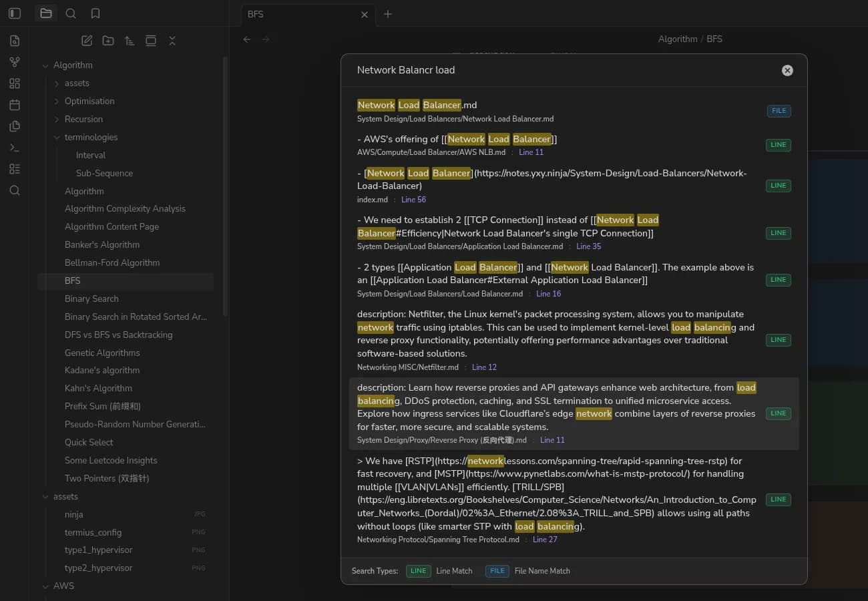
Task: Click the magnifier ribbon icon
Action: point(15,190)
